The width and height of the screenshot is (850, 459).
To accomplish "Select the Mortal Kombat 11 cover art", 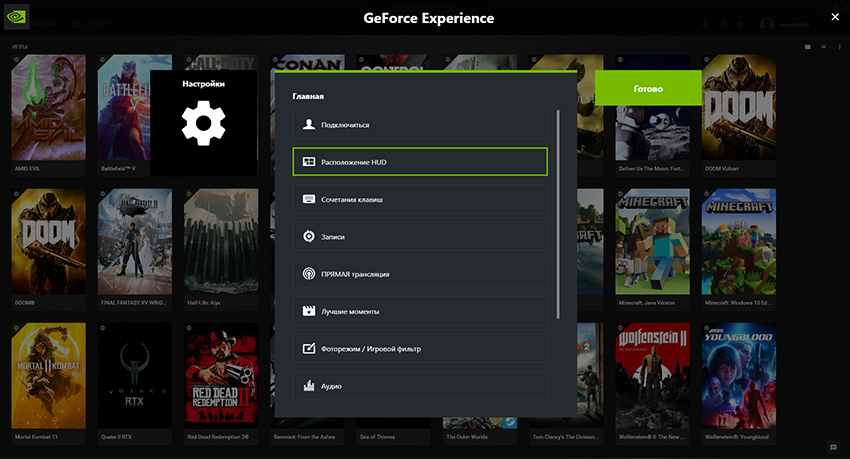I will 48,376.
